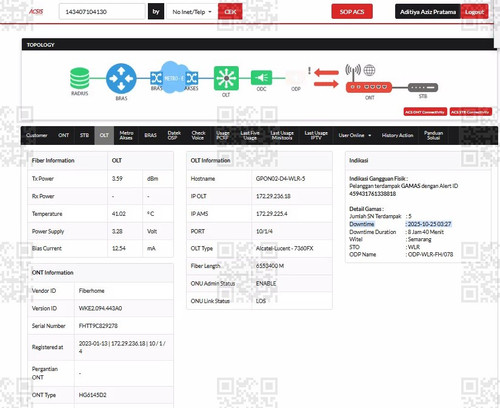Click the Vendor ID value Fiberhome

[91, 291]
